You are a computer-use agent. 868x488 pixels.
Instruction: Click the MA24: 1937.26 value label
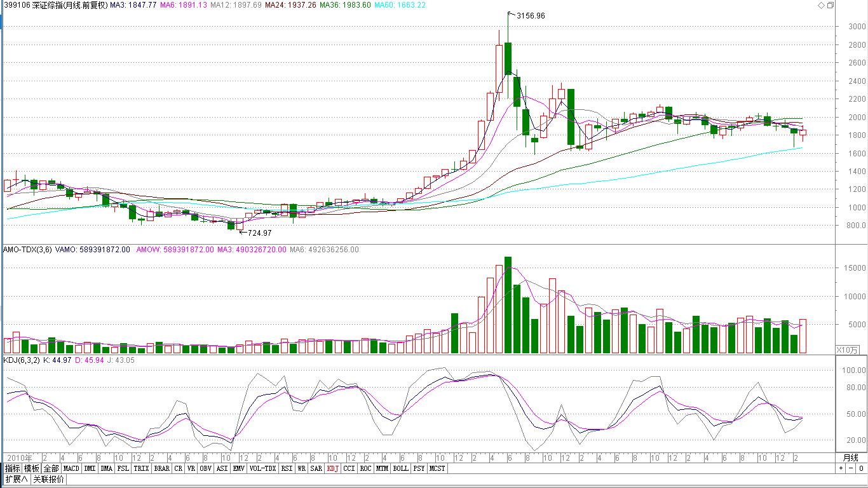coord(290,5)
